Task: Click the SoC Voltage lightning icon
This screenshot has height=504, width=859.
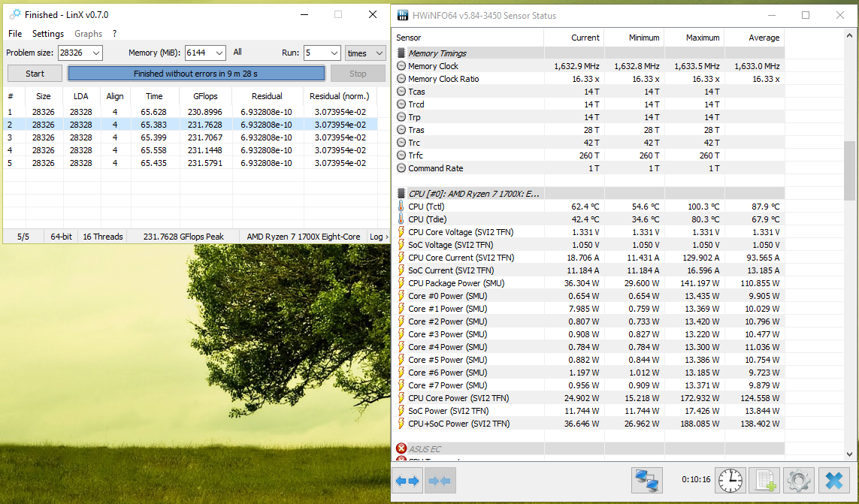Action: click(x=401, y=245)
